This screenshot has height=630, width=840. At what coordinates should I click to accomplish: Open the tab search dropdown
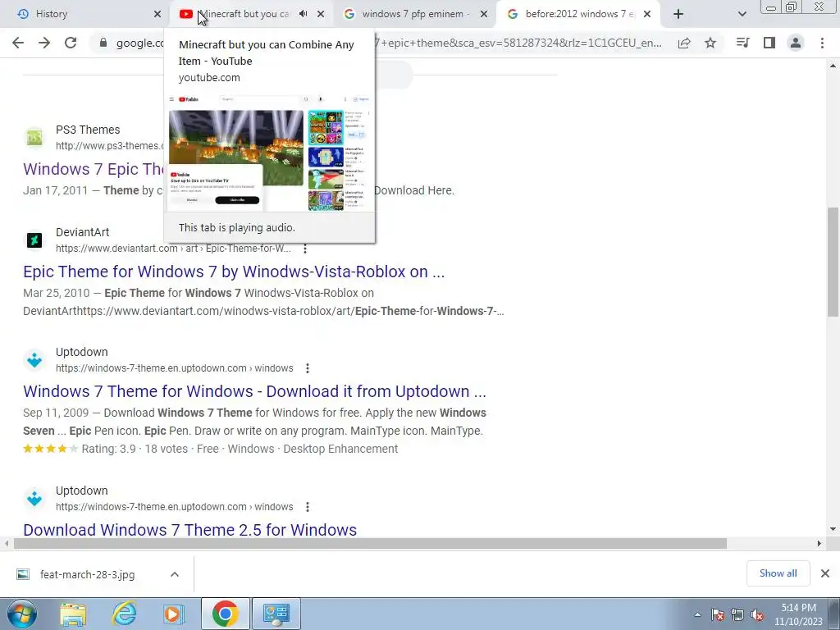click(742, 14)
